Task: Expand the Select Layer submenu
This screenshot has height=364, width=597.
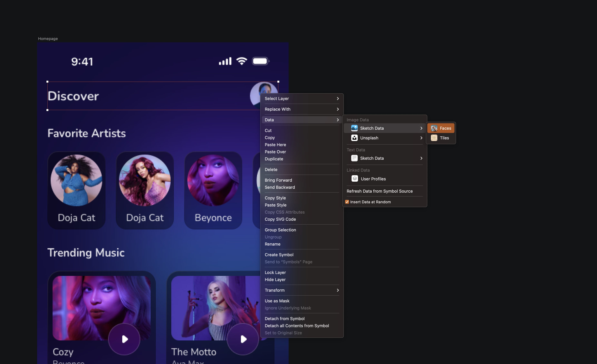Action: (x=338, y=99)
